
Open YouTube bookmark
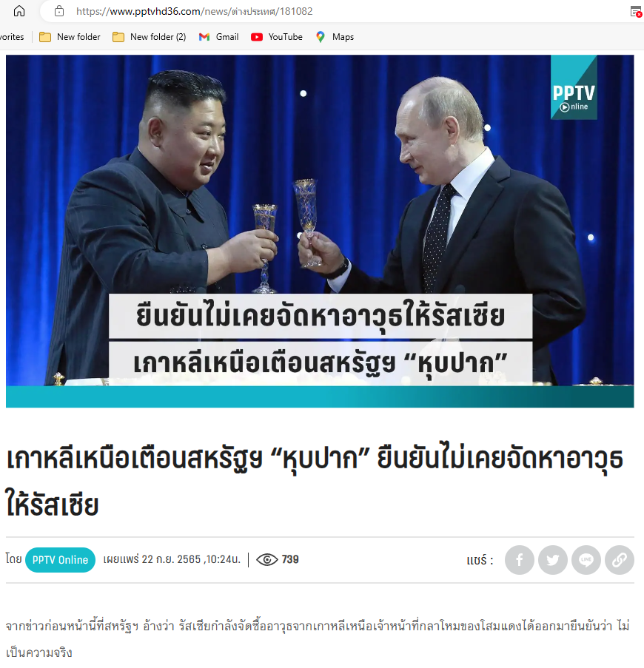(x=277, y=37)
